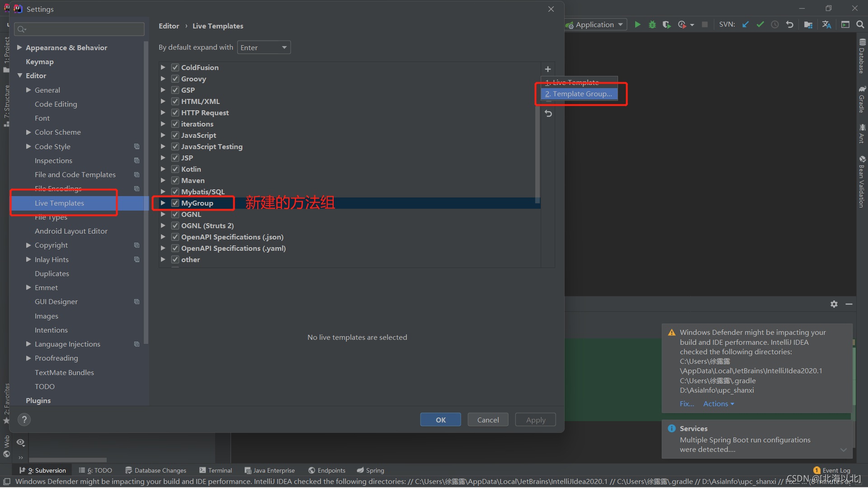Click the Stop square icon
Viewport: 868px width, 488px height.
pyautogui.click(x=705, y=24)
